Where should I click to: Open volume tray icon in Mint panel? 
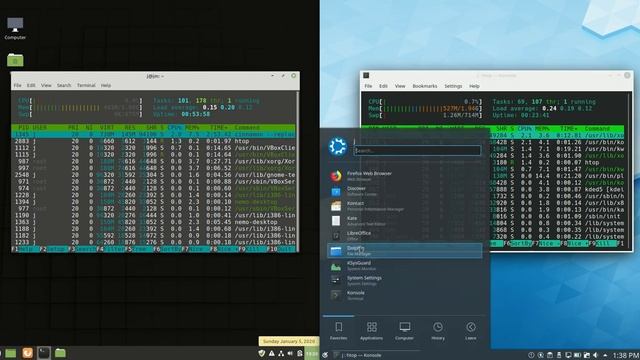pos(290,353)
